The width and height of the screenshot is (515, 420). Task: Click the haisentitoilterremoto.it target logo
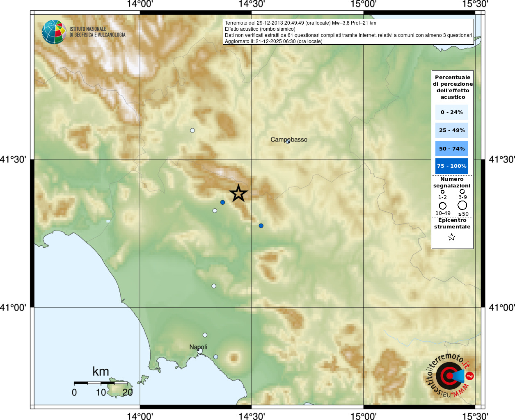(450, 376)
